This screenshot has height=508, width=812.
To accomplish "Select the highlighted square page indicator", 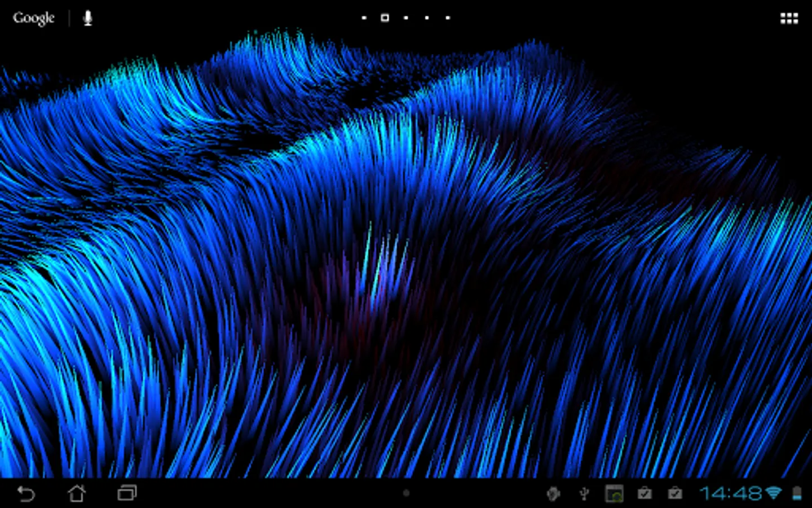I will pos(385,17).
